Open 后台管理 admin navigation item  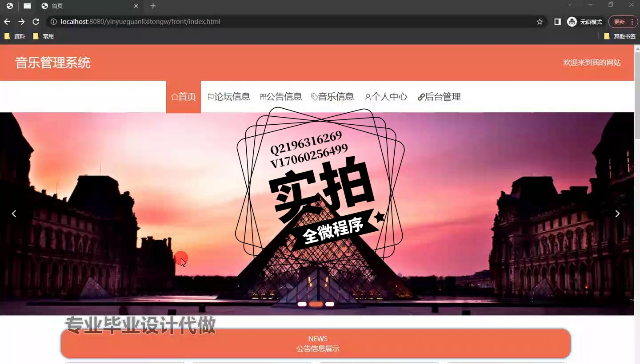[x=439, y=97]
